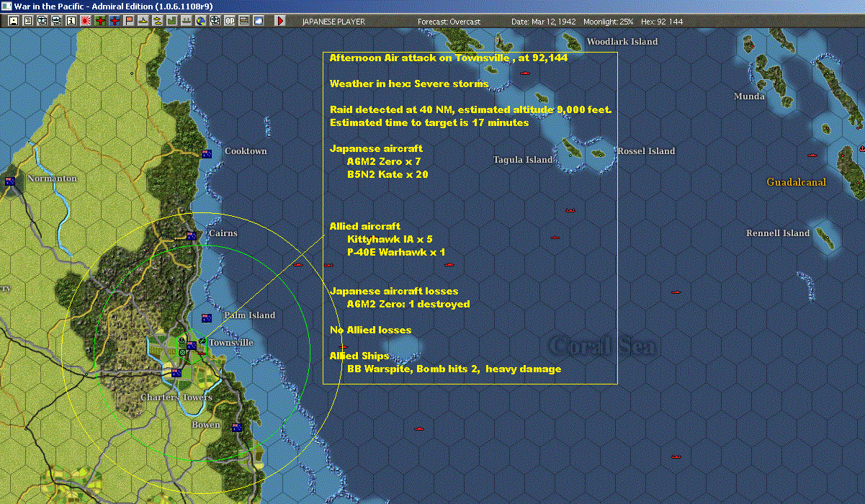Click the 'B5N2 Kate x 20' report line

pos(387,175)
